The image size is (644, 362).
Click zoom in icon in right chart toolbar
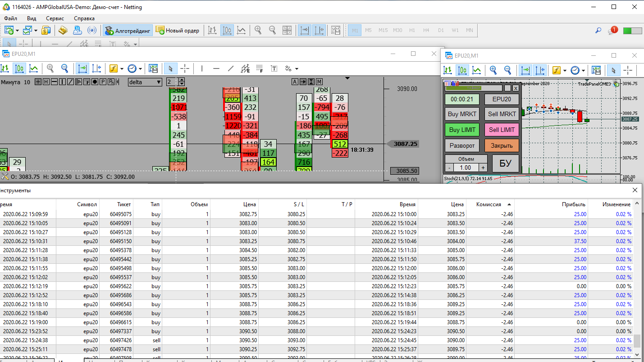point(493,70)
